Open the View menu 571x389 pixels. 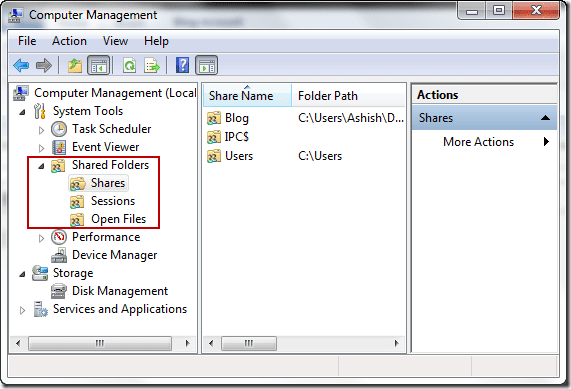115,41
